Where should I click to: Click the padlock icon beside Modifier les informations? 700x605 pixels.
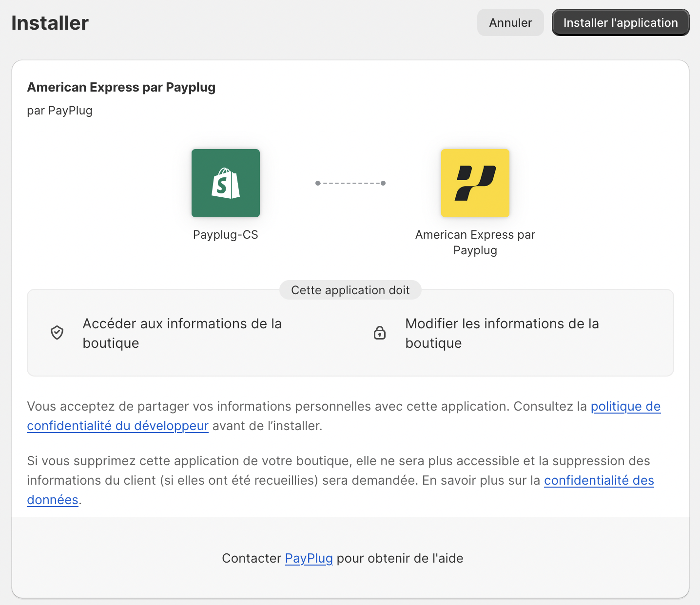pos(380,333)
